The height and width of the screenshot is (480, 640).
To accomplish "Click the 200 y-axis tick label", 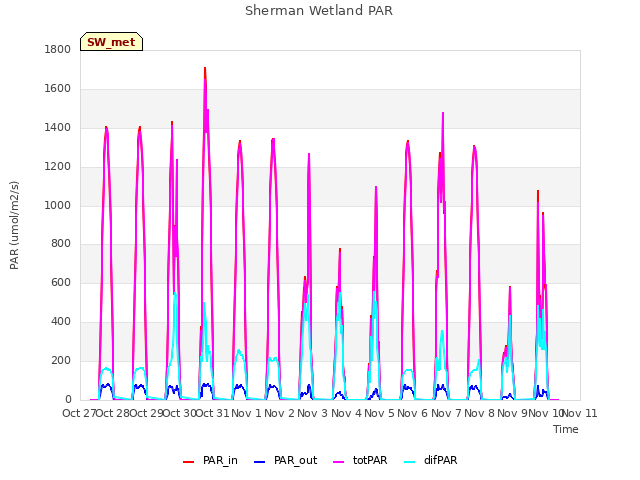I will (x=61, y=360).
